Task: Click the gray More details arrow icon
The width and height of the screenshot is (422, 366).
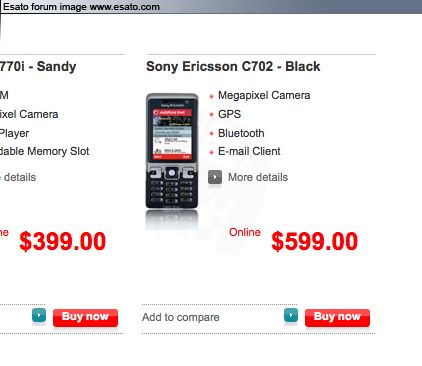Action: pos(215,177)
